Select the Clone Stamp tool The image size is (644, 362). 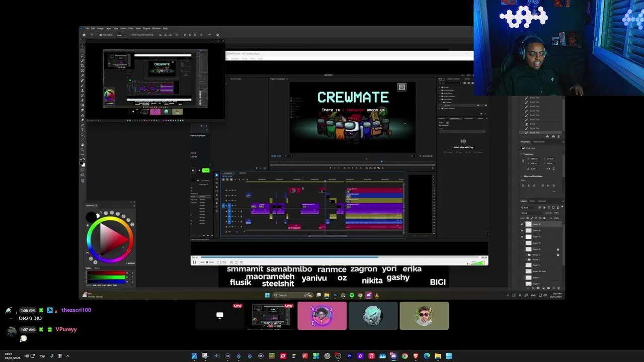point(83,90)
